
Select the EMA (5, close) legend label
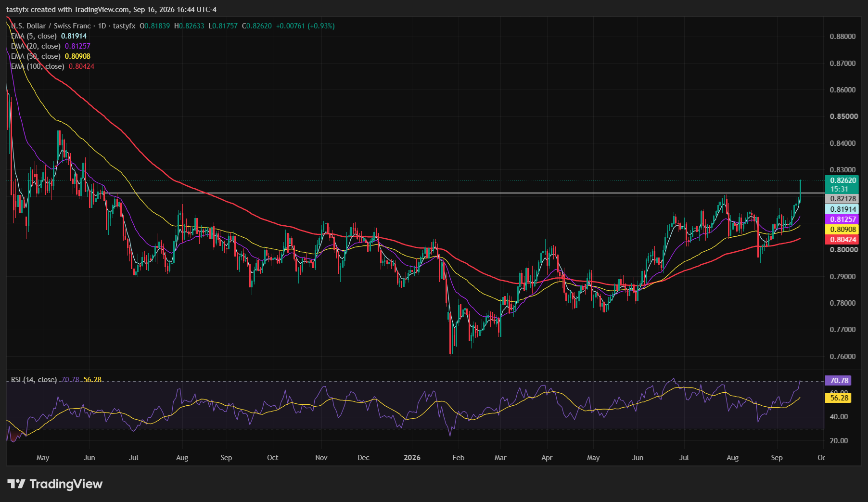tap(34, 36)
